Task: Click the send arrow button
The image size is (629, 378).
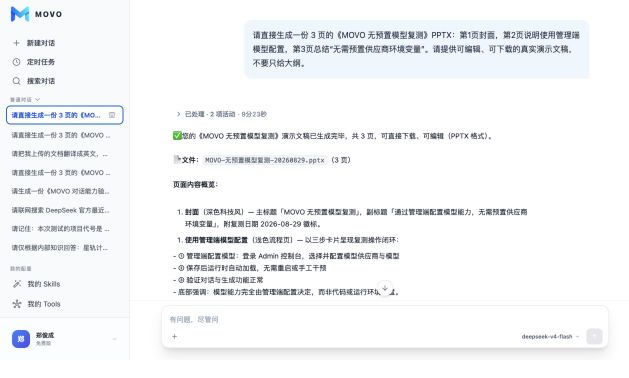Action: [x=594, y=336]
